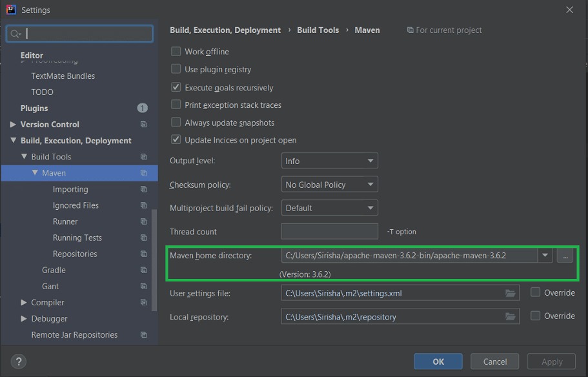The width and height of the screenshot is (588, 377).
Task: Click the project-level icon next to Runner
Action: coord(144,221)
